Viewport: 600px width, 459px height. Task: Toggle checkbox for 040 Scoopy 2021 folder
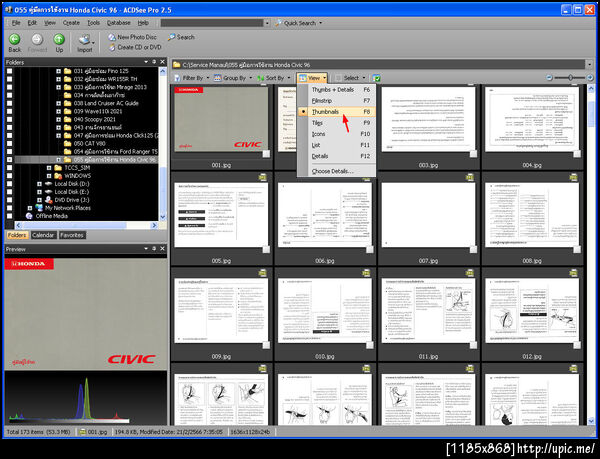click(9, 120)
